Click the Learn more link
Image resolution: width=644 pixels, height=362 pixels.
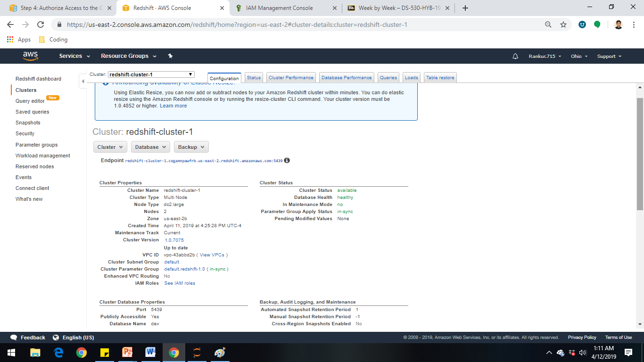[173, 106]
